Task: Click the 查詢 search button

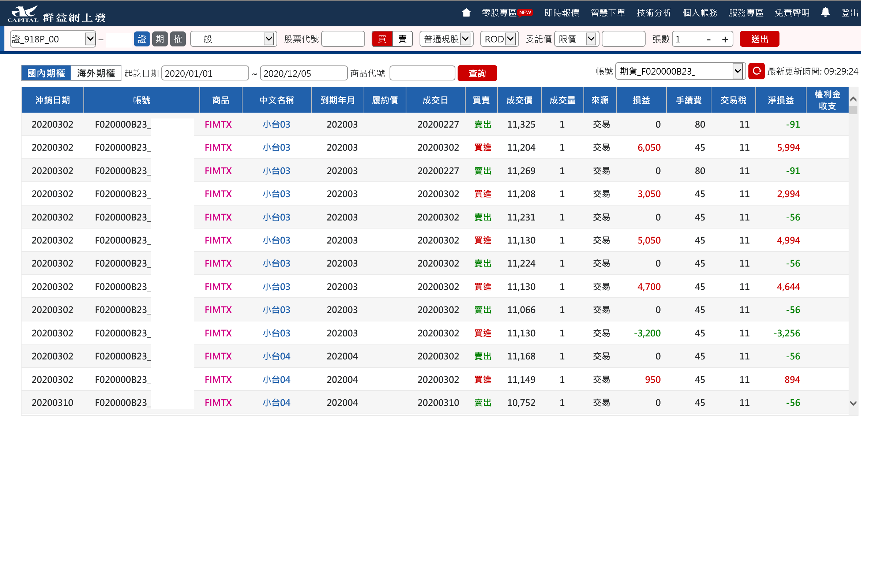Action: [x=477, y=73]
